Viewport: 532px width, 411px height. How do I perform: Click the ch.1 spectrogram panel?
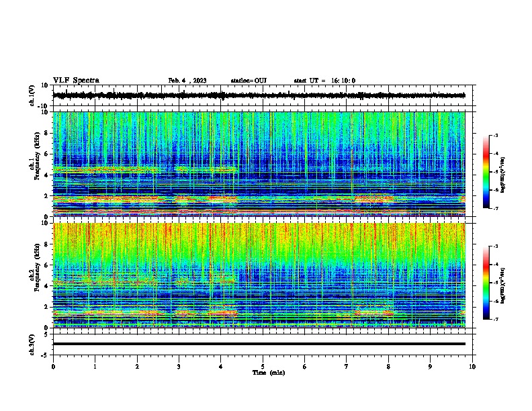click(x=259, y=164)
